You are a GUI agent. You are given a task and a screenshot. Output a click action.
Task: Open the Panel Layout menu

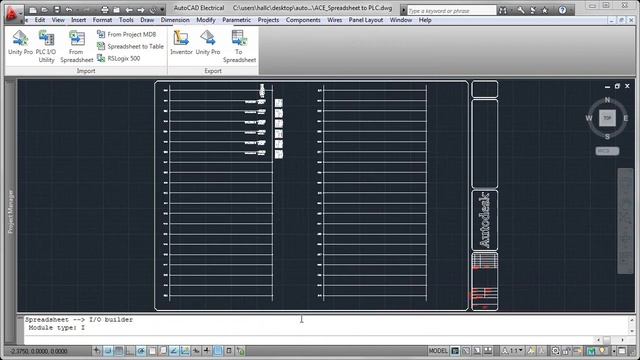point(366,20)
